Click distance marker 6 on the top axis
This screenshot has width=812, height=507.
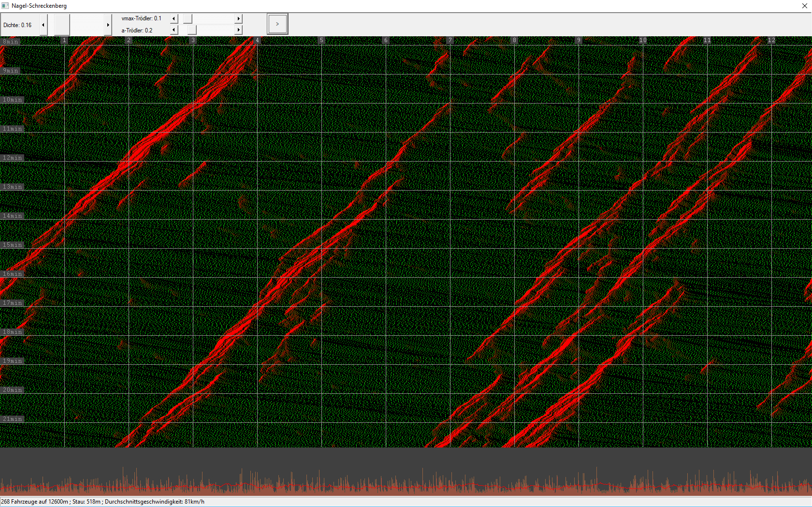(385, 40)
